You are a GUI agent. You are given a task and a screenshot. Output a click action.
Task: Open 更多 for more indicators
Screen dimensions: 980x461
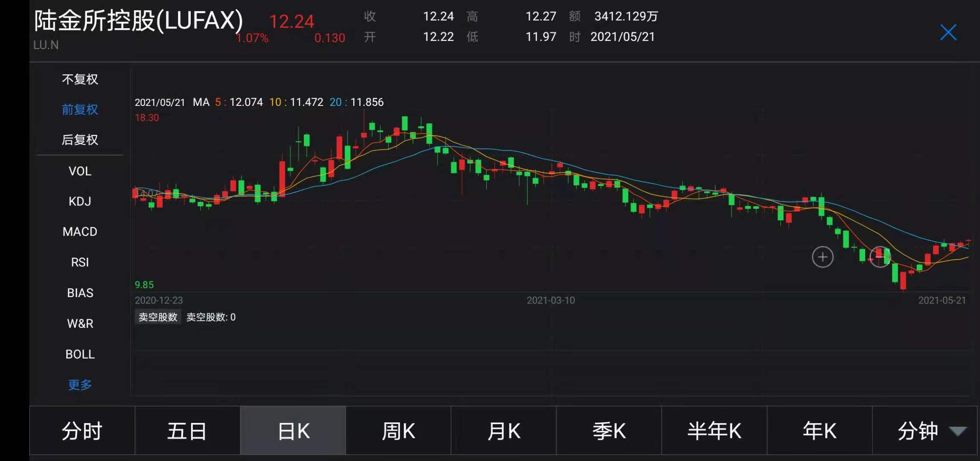coord(80,385)
